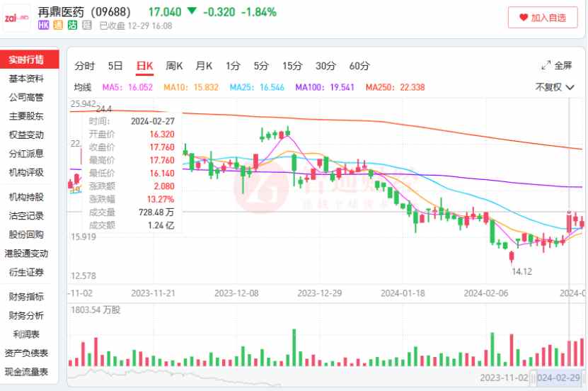Add stock to watchlist with 加入自选
The image size is (588, 391).
click(x=542, y=18)
